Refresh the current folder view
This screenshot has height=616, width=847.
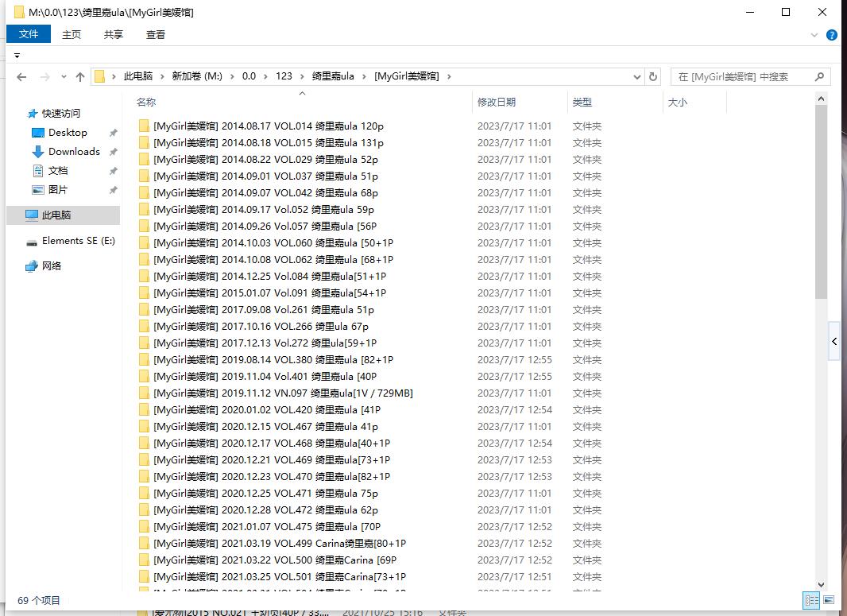[653, 77]
